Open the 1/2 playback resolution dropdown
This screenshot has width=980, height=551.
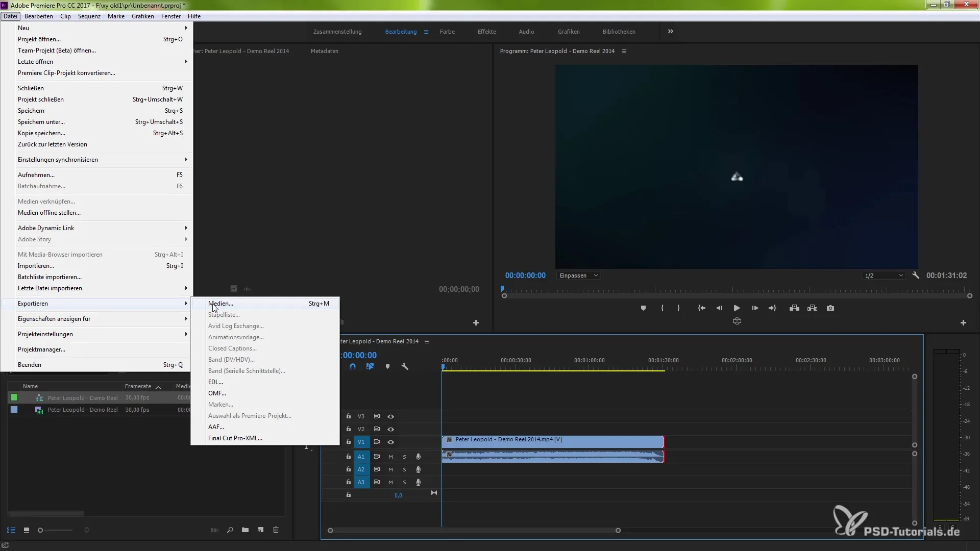tap(884, 275)
